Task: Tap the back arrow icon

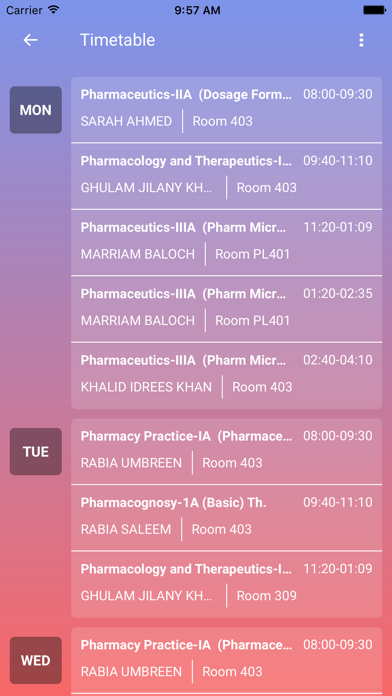Action: click(x=30, y=40)
